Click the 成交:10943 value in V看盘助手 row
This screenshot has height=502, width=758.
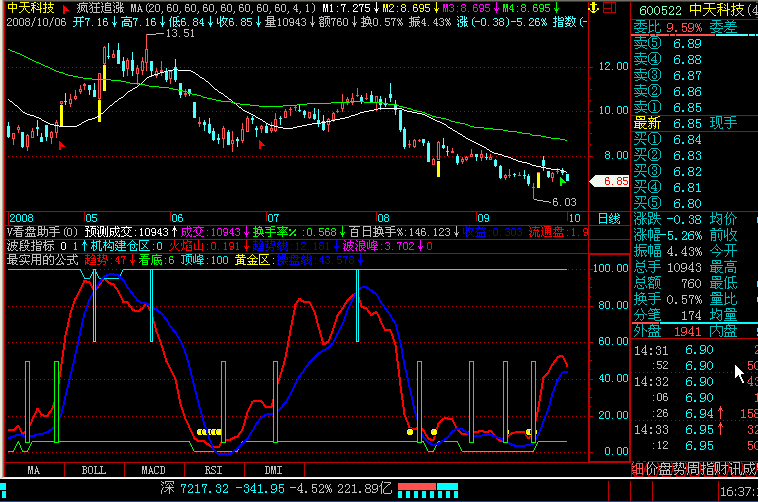[x=210, y=232]
